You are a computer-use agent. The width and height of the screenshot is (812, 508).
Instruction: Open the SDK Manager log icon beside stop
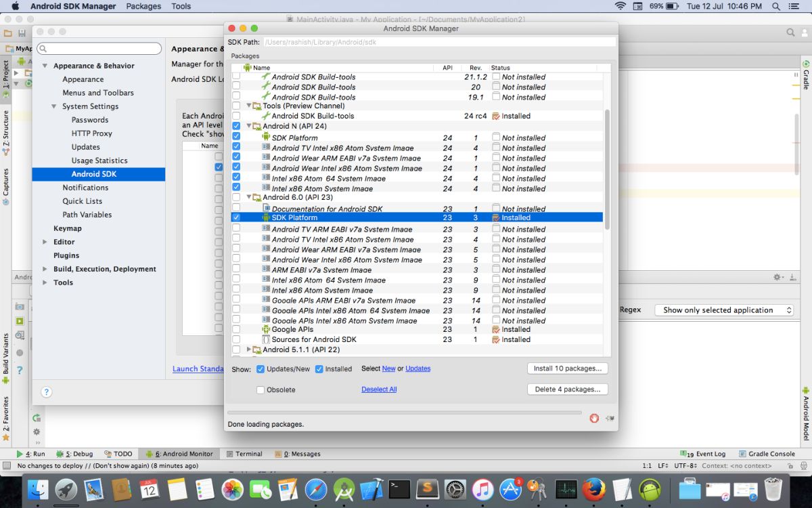click(x=610, y=419)
